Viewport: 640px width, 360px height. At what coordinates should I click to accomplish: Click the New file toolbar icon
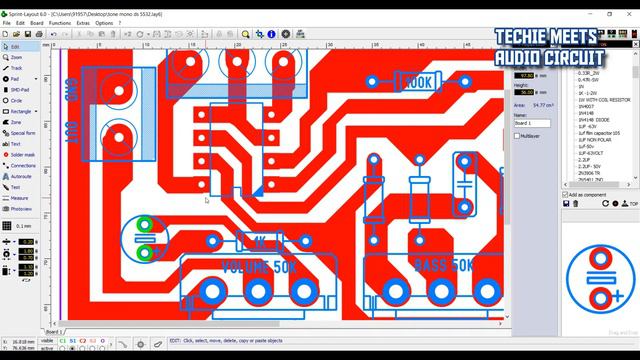click(x=5, y=34)
